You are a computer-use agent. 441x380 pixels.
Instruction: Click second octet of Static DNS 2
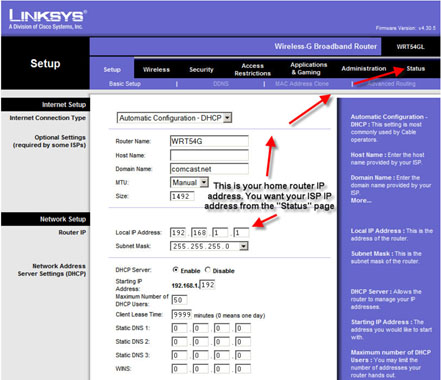coord(200,342)
